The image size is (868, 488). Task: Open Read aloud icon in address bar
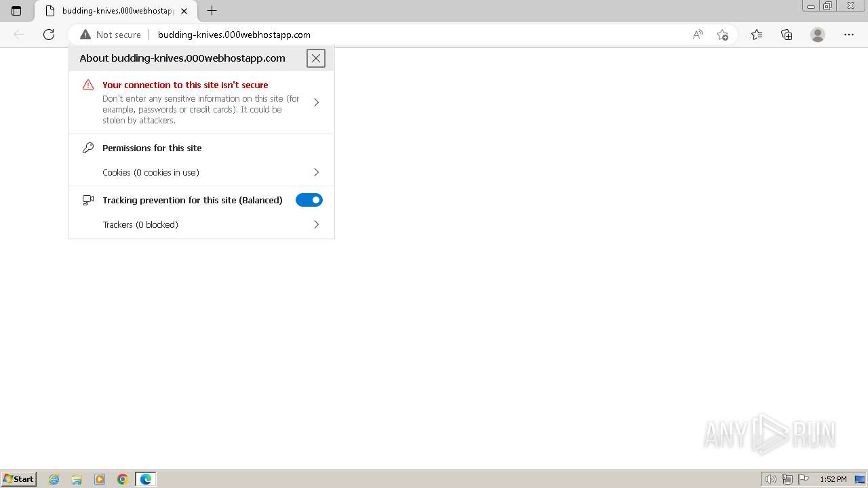697,35
